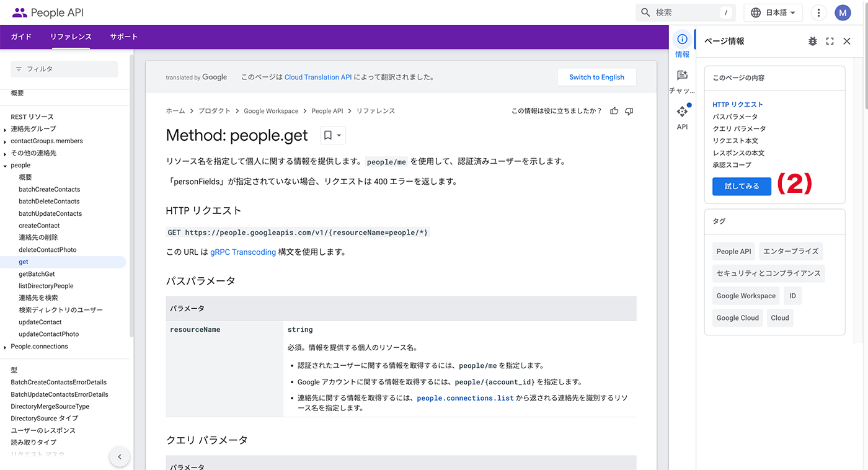Jump to 承認スコープ in page contents
This screenshot has height=470, width=868.
click(x=732, y=165)
